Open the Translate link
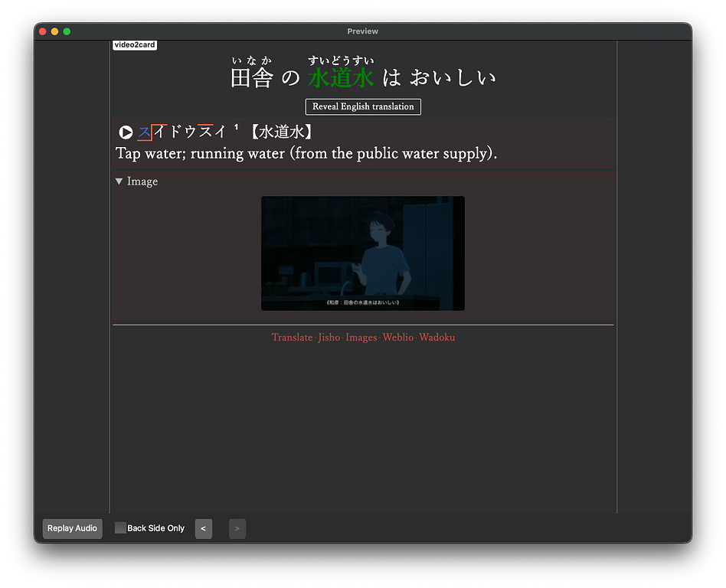Screen dimensions: 726x588 coord(292,337)
